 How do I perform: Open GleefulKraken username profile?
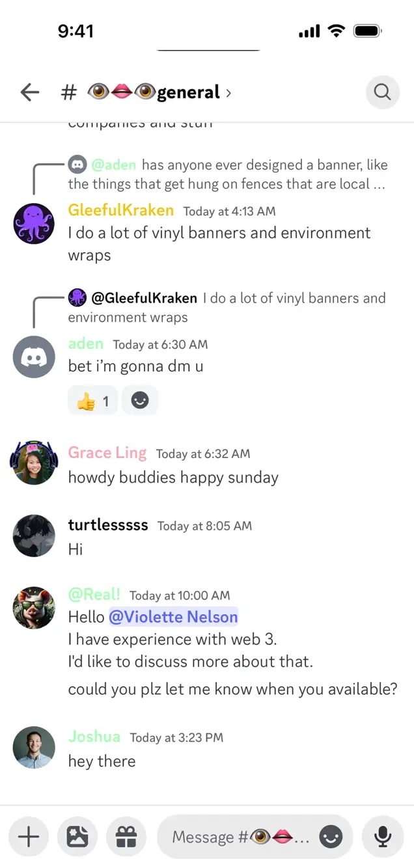click(x=121, y=210)
